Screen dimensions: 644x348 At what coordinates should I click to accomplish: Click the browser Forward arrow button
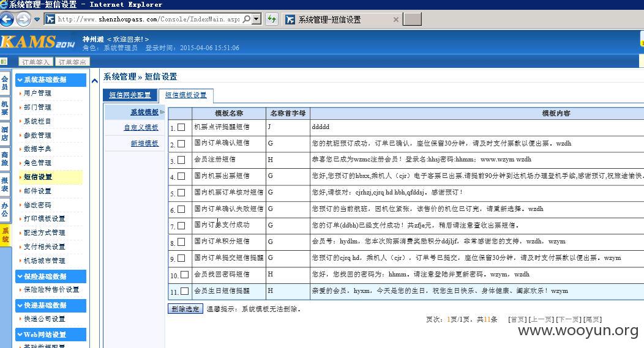point(23,20)
